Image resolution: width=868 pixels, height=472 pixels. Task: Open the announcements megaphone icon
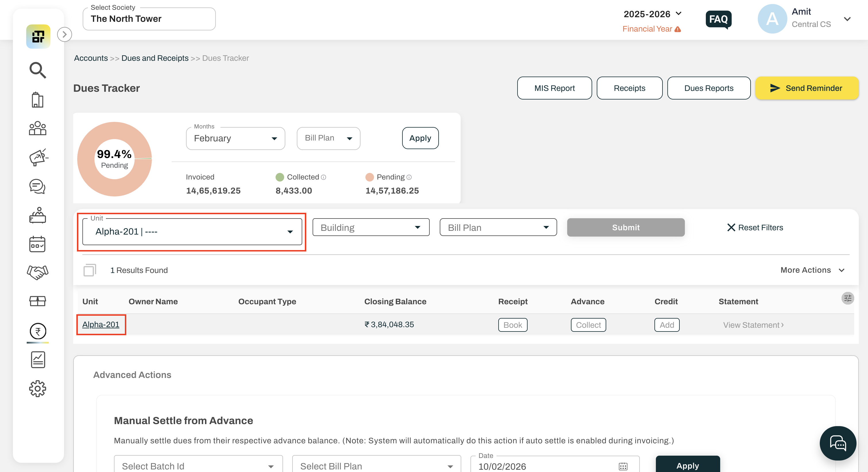tap(38, 157)
